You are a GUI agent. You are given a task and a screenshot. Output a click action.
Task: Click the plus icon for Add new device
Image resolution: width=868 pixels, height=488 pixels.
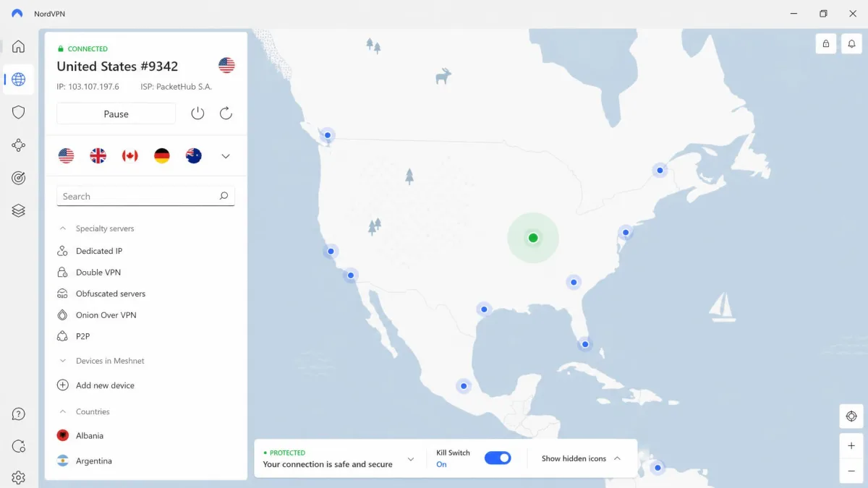[62, 385]
